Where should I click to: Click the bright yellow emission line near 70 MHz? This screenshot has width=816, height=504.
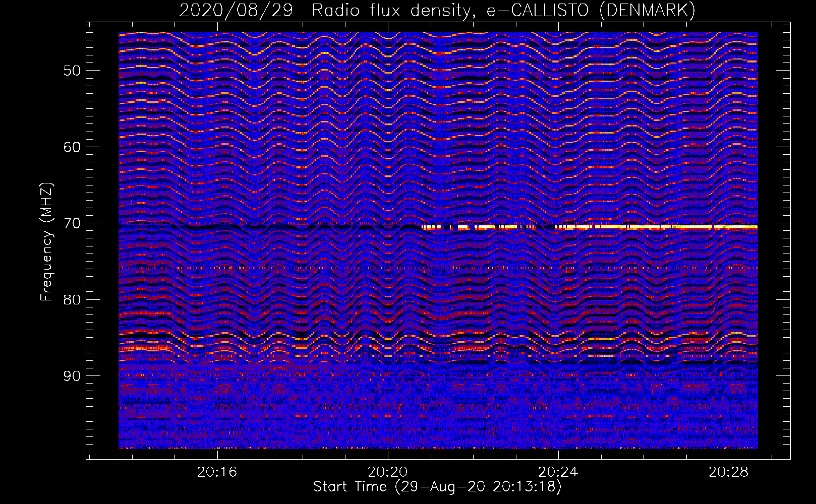pos(589,227)
